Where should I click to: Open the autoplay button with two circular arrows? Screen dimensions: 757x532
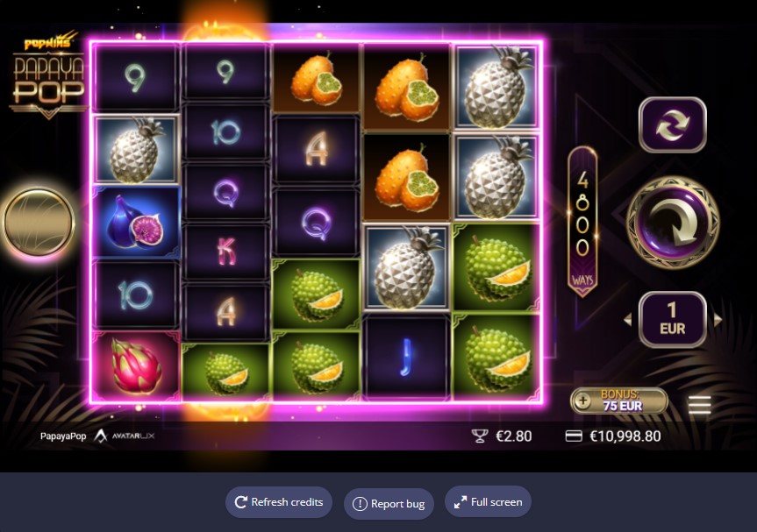673,125
